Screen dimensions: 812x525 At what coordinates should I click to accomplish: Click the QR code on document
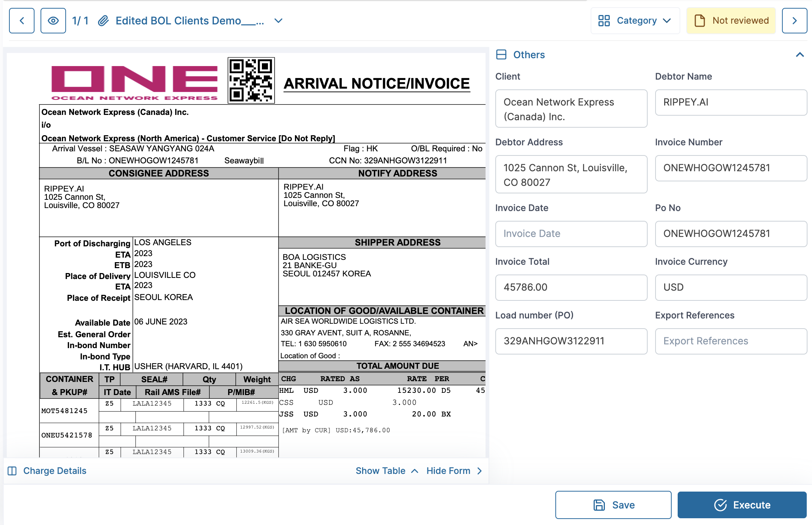[x=251, y=80]
